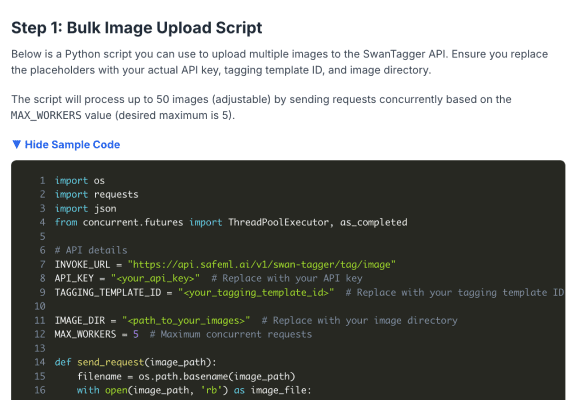576x400 pixels.
Task: Click the TAGGING_TEMPLATE_ID variable name
Action: 108,292
